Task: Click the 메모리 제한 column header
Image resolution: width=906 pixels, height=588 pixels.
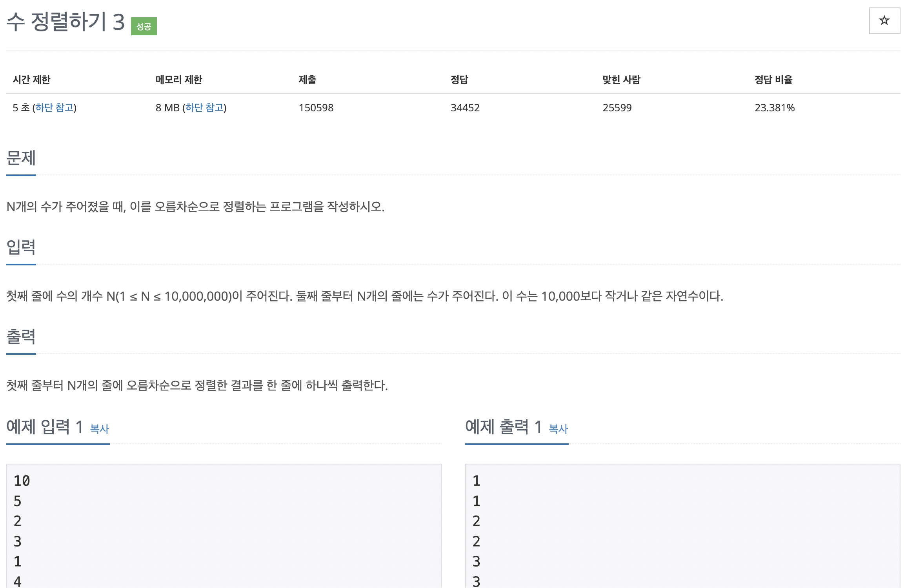Action: tap(178, 80)
